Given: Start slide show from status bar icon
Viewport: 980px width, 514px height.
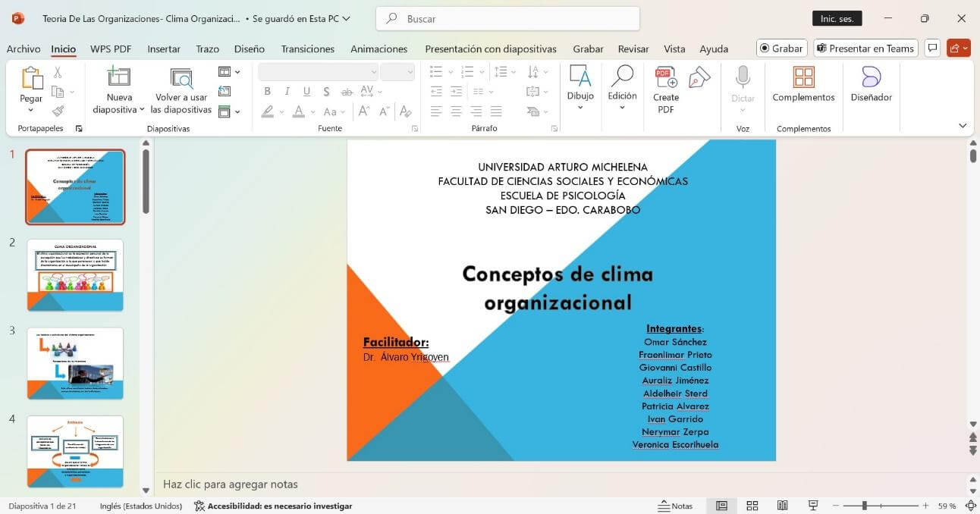Looking at the screenshot, I should click(x=813, y=506).
